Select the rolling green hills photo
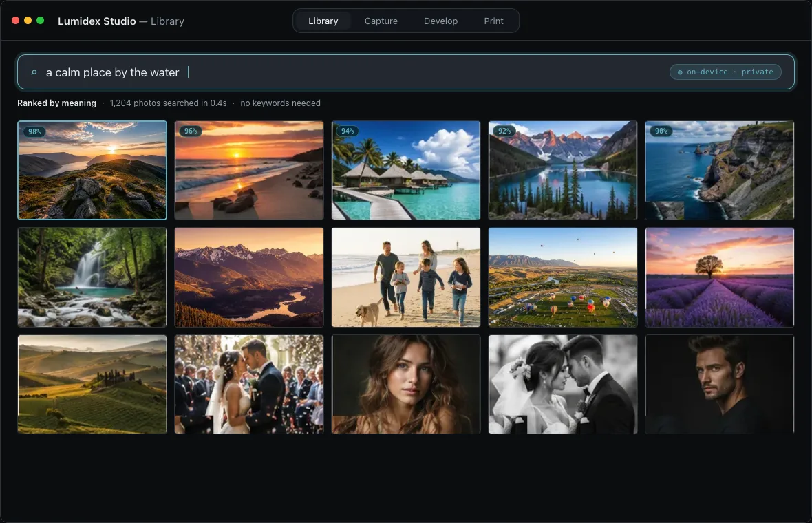Screen dimensions: 812x523 pyautogui.click(x=92, y=384)
